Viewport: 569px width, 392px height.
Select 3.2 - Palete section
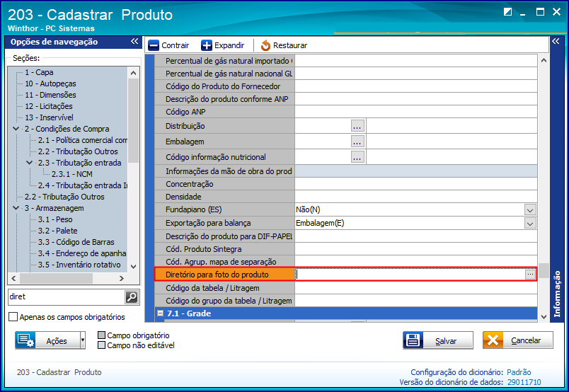pos(58,231)
